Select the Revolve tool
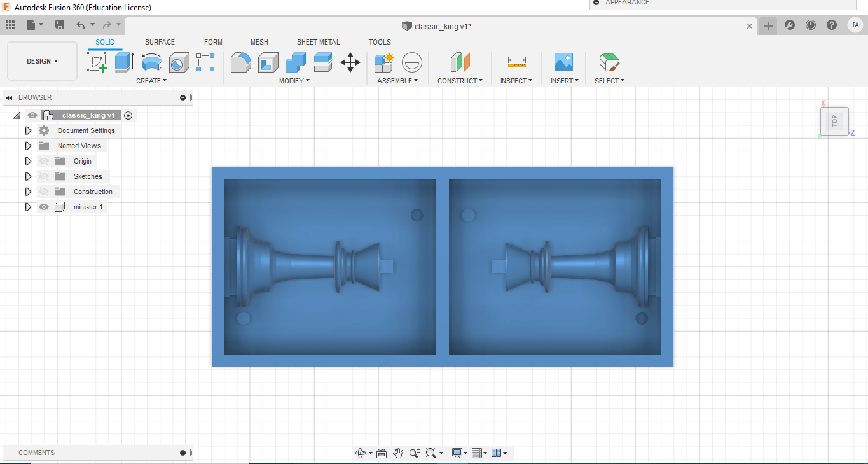 [x=152, y=62]
